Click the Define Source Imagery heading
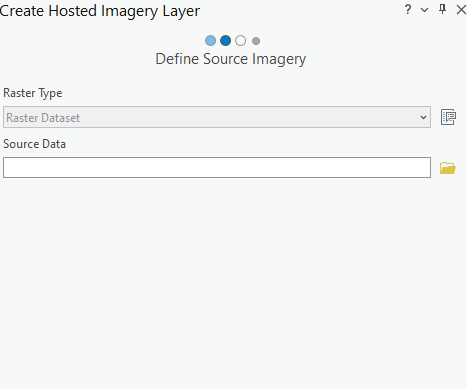Viewport: 467px width, 389px height. [231, 59]
